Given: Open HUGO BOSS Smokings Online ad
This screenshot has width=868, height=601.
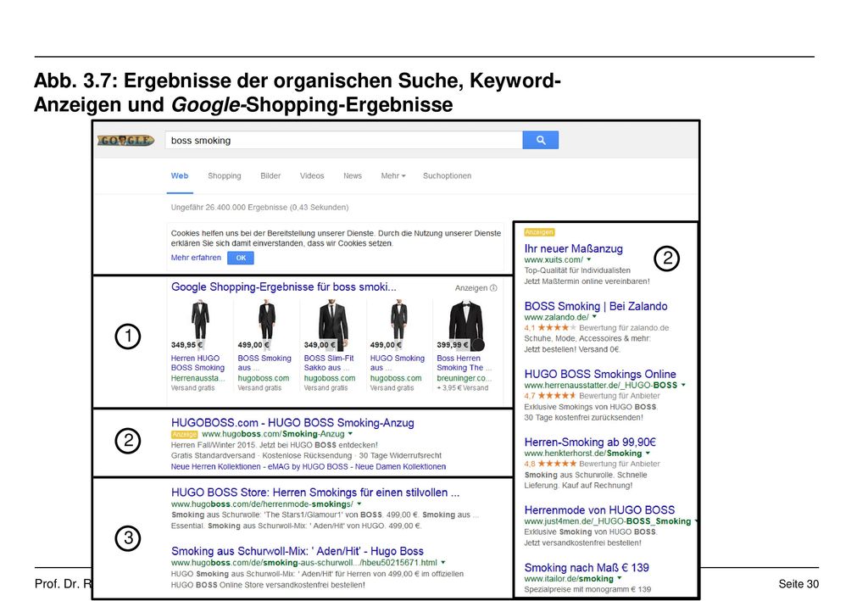Looking at the screenshot, I should (x=600, y=374).
